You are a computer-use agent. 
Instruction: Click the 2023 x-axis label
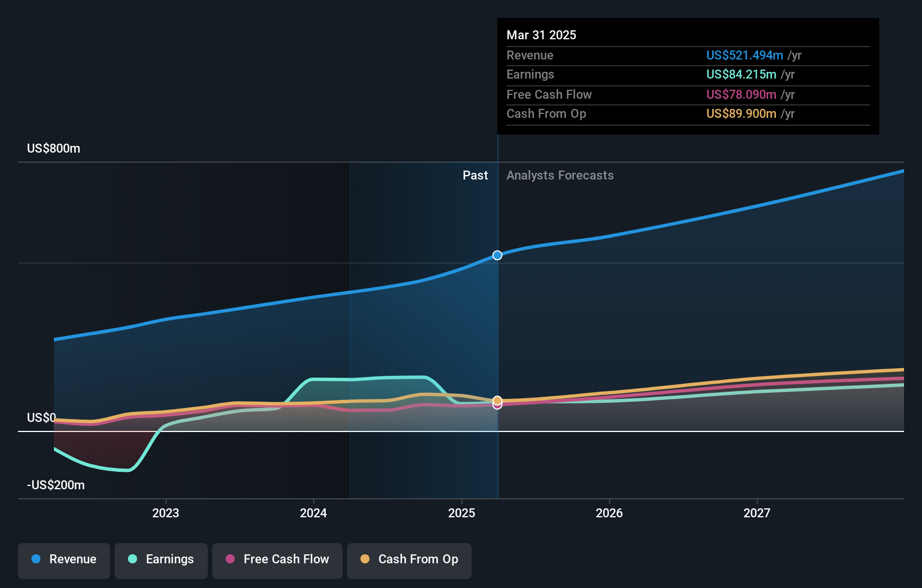[166, 513]
